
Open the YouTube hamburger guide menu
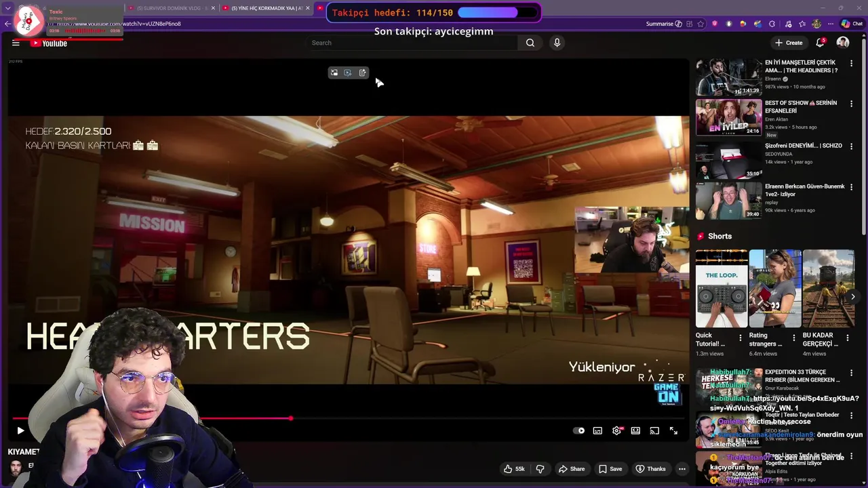point(16,43)
